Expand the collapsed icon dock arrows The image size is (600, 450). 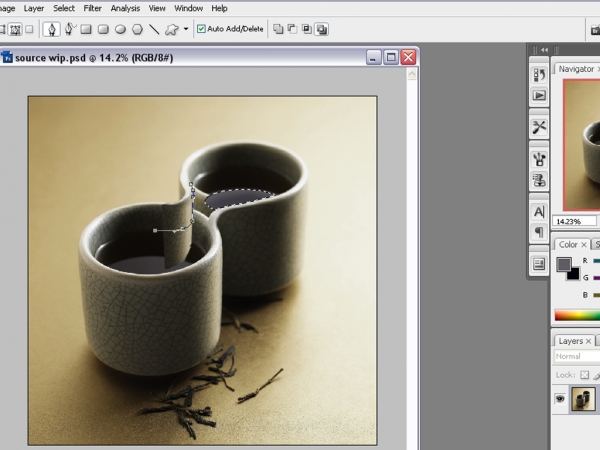[x=545, y=50]
